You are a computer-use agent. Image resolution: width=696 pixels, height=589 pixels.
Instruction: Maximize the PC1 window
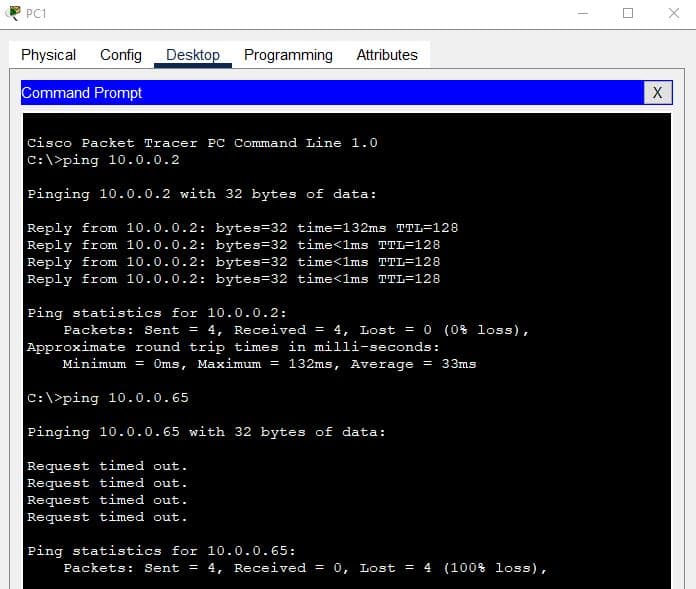click(x=628, y=14)
